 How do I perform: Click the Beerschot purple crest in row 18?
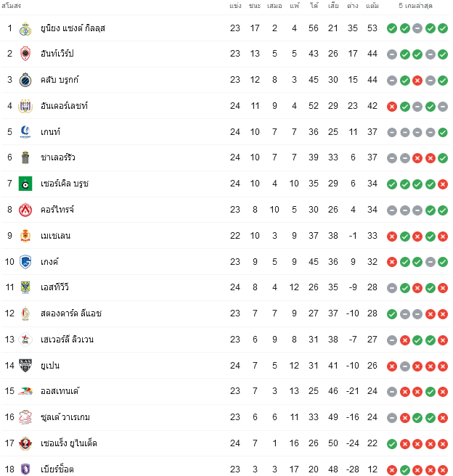coord(25,469)
